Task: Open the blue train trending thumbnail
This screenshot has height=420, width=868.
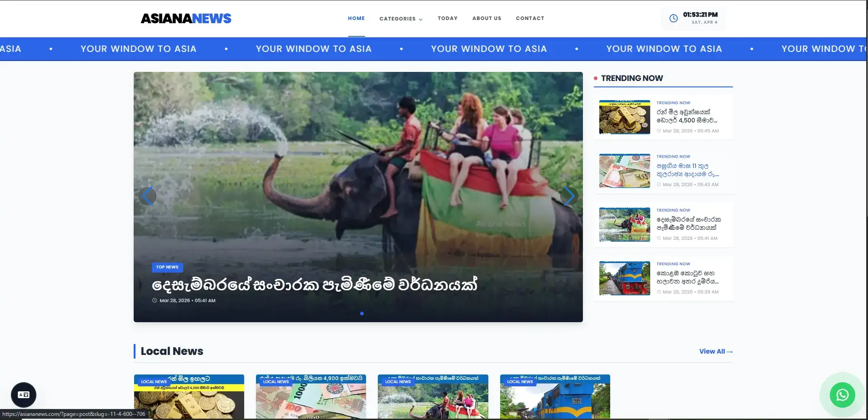Action: [624, 278]
